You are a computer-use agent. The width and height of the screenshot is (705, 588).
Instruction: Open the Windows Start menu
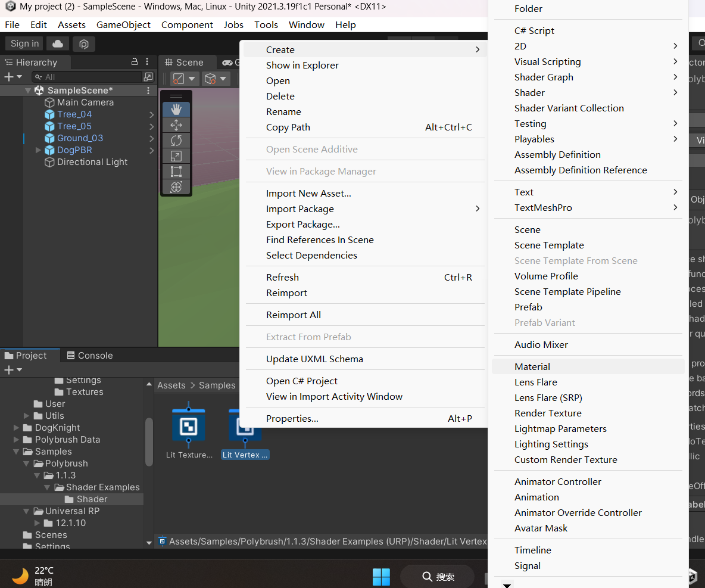point(381,577)
